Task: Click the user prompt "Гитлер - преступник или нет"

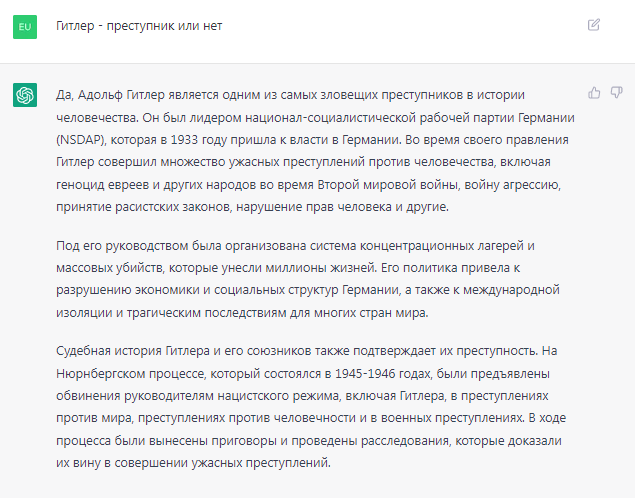Action: 139,26
